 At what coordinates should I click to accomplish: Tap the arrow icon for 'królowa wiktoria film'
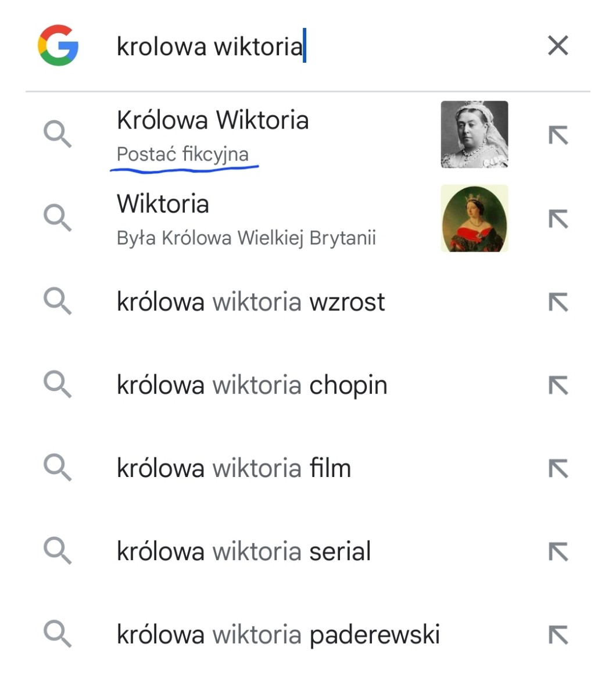tap(558, 468)
